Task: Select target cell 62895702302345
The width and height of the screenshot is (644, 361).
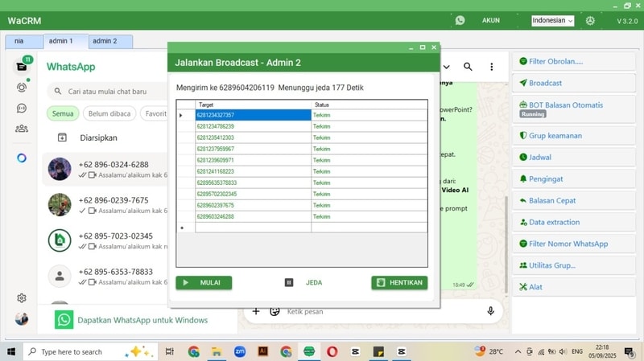Action: click(x=253, y=194)
